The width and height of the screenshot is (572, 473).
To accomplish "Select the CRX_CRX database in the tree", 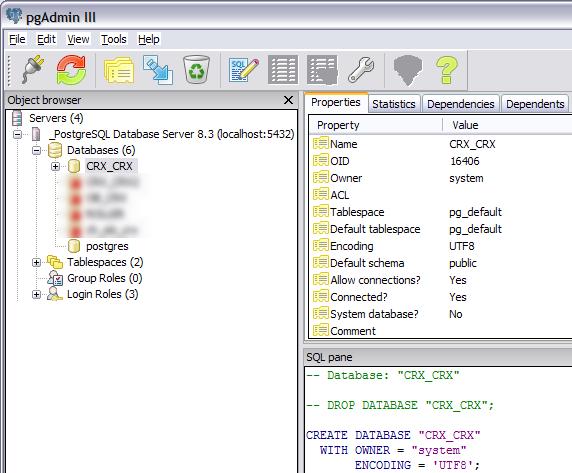I will click(109, 166).
